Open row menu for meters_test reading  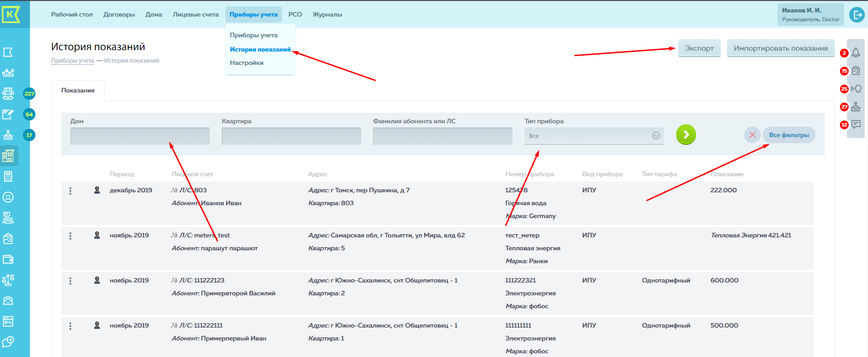point(70,236)
